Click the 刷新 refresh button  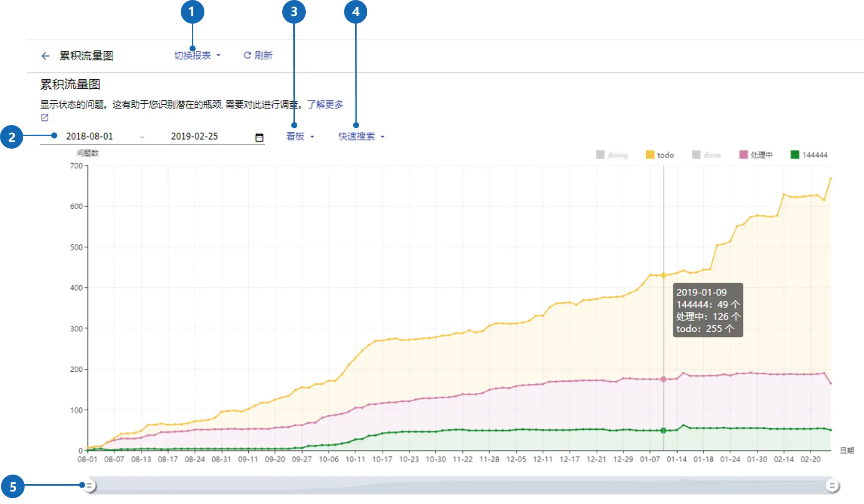(x=258, y=56)
